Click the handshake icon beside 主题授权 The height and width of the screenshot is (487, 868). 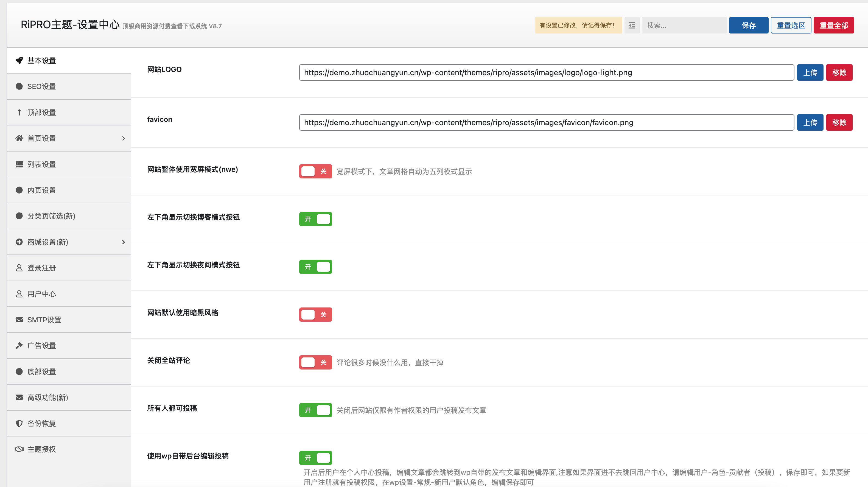(x=19, y=449)
